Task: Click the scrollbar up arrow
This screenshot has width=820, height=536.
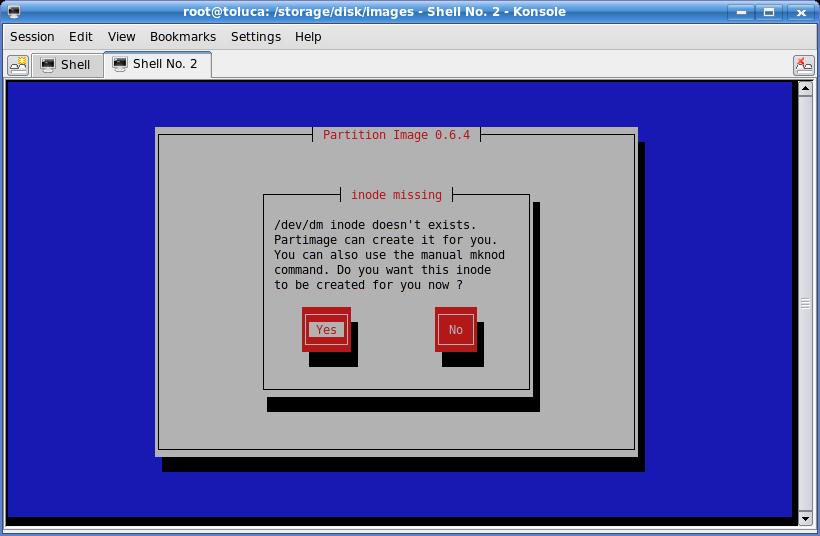Action: pyautogui.click(x=805, y=88)
